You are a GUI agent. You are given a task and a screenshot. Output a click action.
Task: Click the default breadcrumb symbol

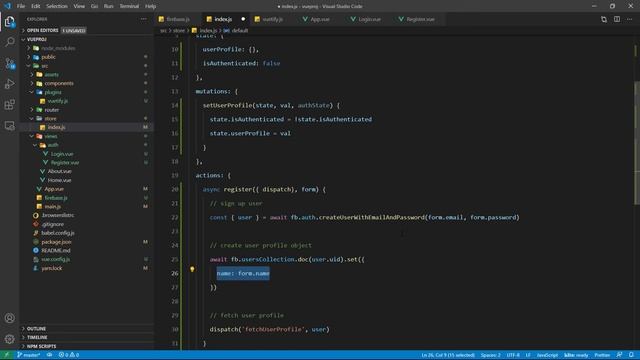pos(236,31)
